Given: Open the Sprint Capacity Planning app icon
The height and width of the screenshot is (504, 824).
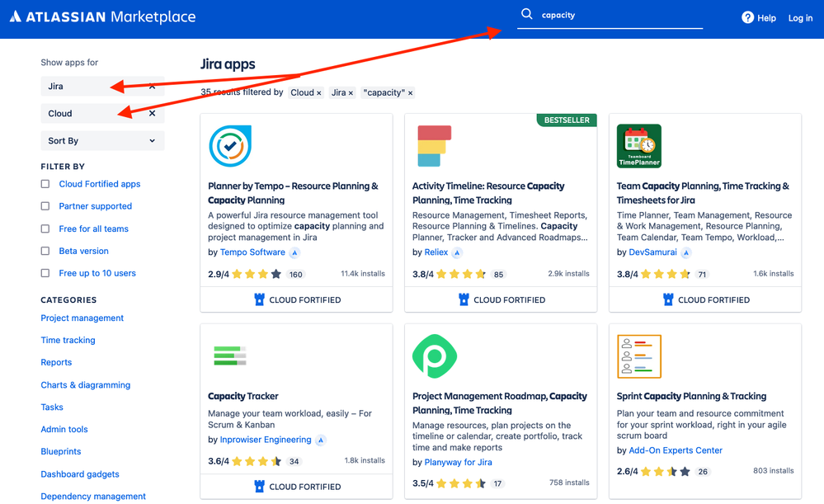Looking at the screenshot, I should (x=639, y=356).
